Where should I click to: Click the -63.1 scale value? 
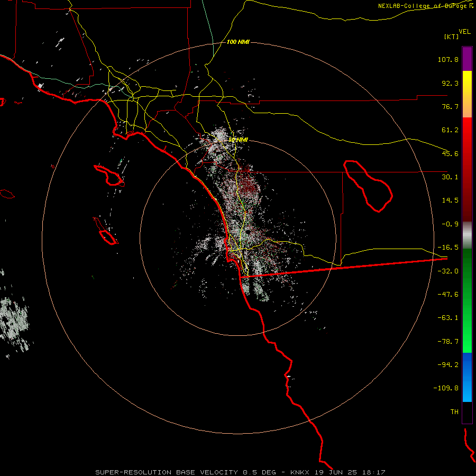[x=448, y=318]
